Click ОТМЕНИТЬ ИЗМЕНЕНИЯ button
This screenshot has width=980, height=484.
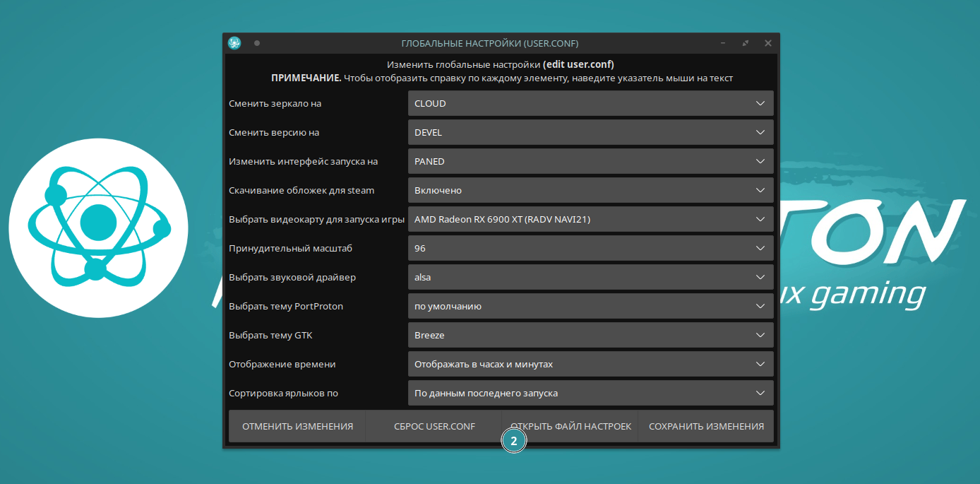tap(297, 426)
